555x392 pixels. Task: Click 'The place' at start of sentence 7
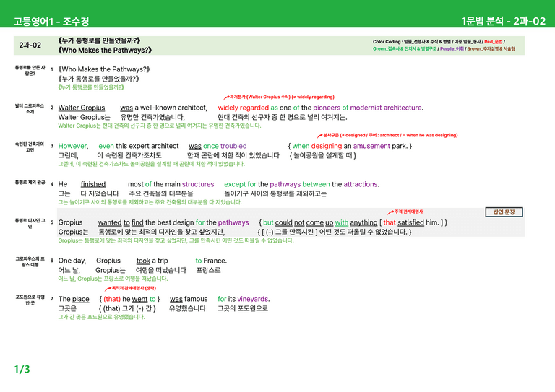click(x=74, y=299)
